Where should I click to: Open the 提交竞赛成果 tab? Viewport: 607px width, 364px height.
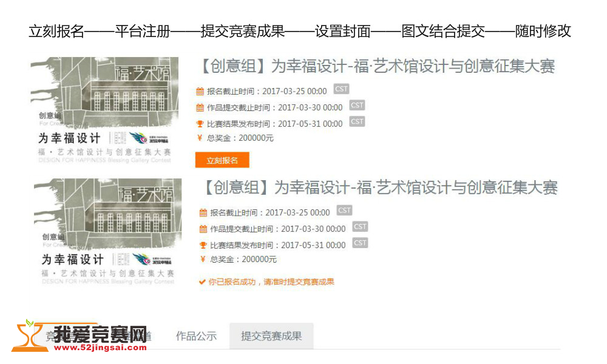tap(271, 336)
